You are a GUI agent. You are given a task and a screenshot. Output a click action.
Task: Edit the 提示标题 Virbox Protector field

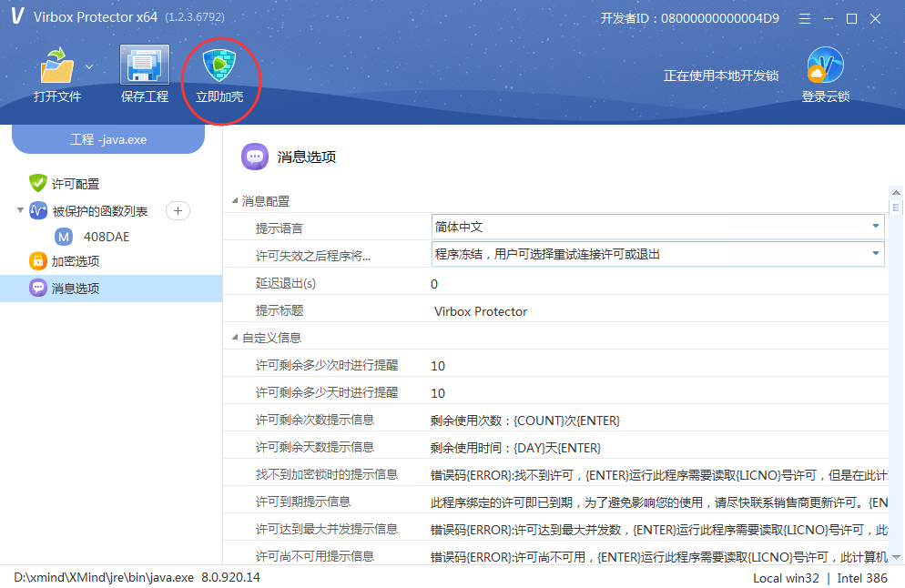pos(658,311)
